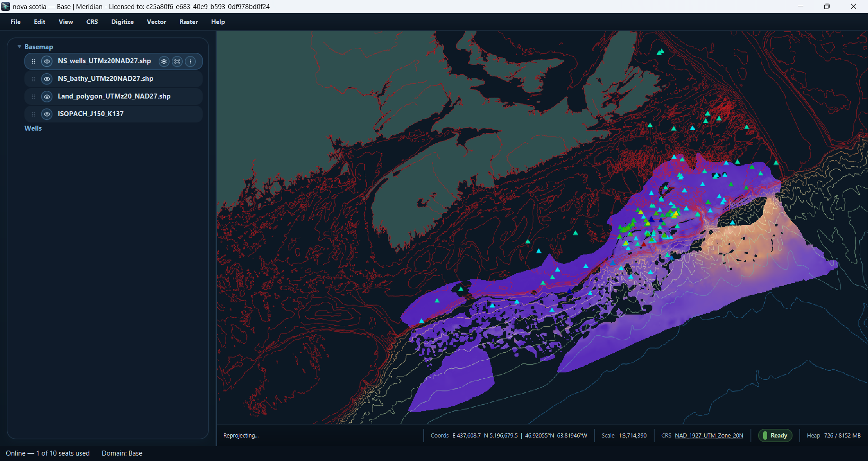Image resolution: width=868 pixels, height=461 pixels.
Task: Click the red well triangle marker
Action: pyautogui.click(x=644, y=244)
